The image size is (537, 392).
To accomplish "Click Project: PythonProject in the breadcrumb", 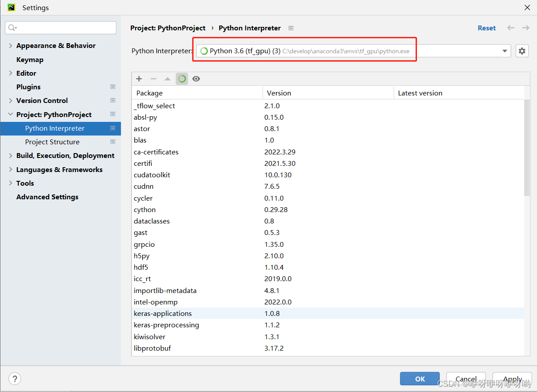I will pyautogui.click(x=168, y=28).
